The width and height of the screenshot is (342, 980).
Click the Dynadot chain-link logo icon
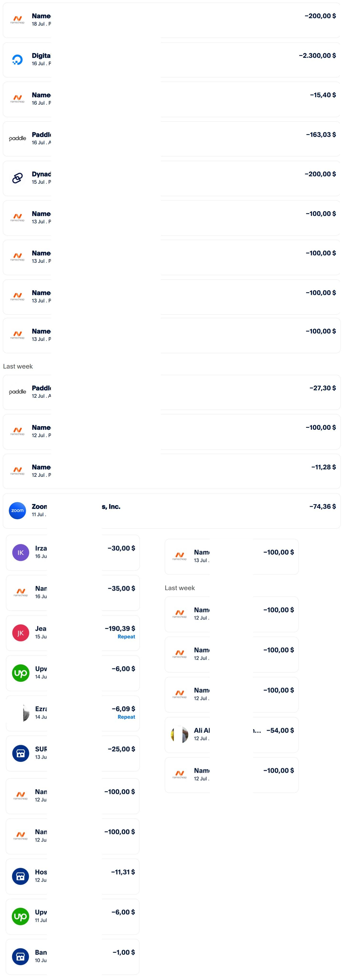17,178
